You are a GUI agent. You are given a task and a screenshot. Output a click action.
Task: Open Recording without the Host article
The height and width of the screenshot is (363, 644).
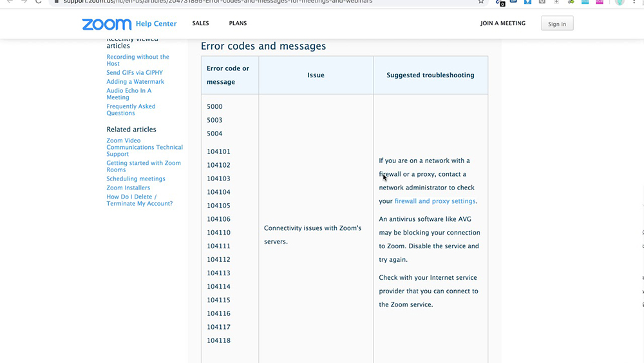point(138,60)
